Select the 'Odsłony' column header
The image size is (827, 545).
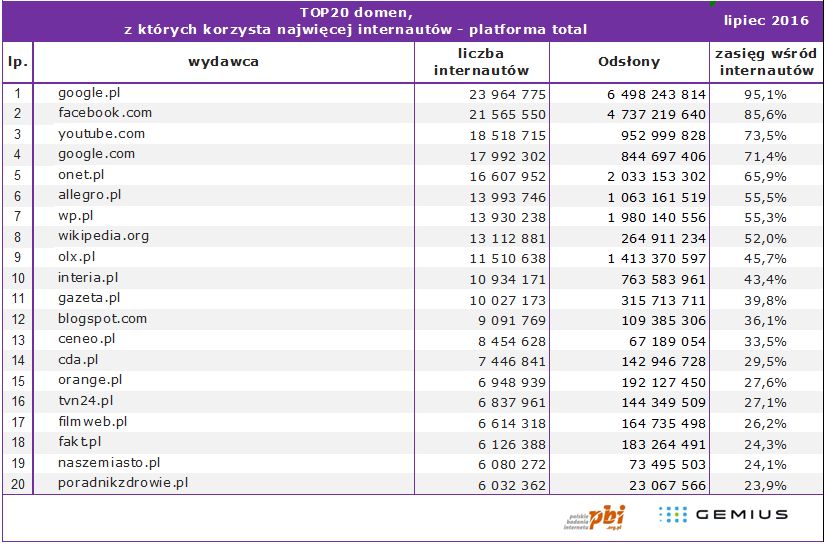629,62
